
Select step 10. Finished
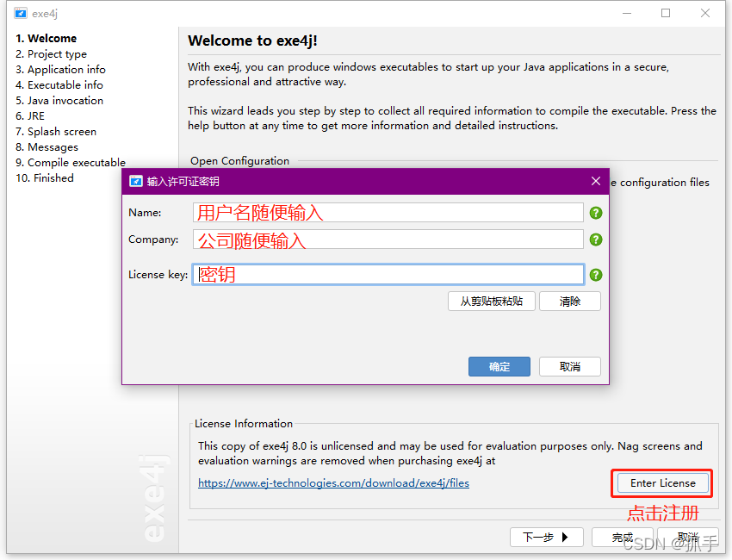pos(45,178)
